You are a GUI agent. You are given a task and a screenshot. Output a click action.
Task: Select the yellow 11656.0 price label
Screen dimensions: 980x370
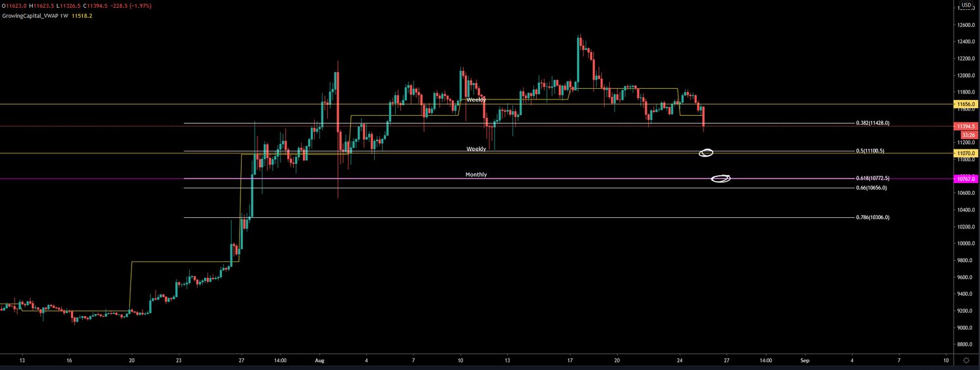(966, 104)
